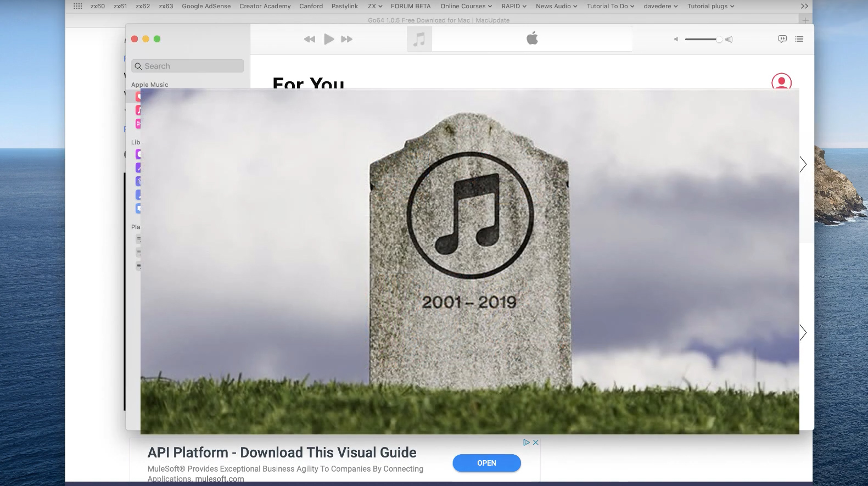Adjust the volume slider
This screenshot has width=868, height=486.
[702, 39]
